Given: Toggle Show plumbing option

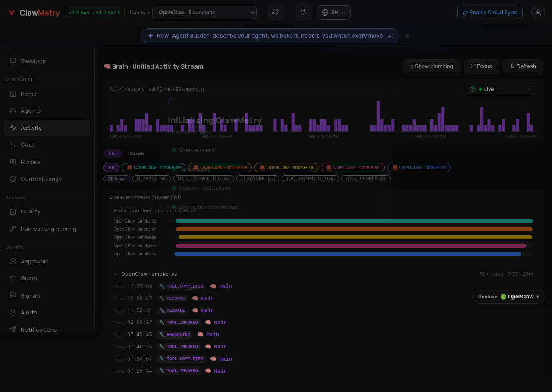Looking at the screenshot, I should (x=431, y=66).
